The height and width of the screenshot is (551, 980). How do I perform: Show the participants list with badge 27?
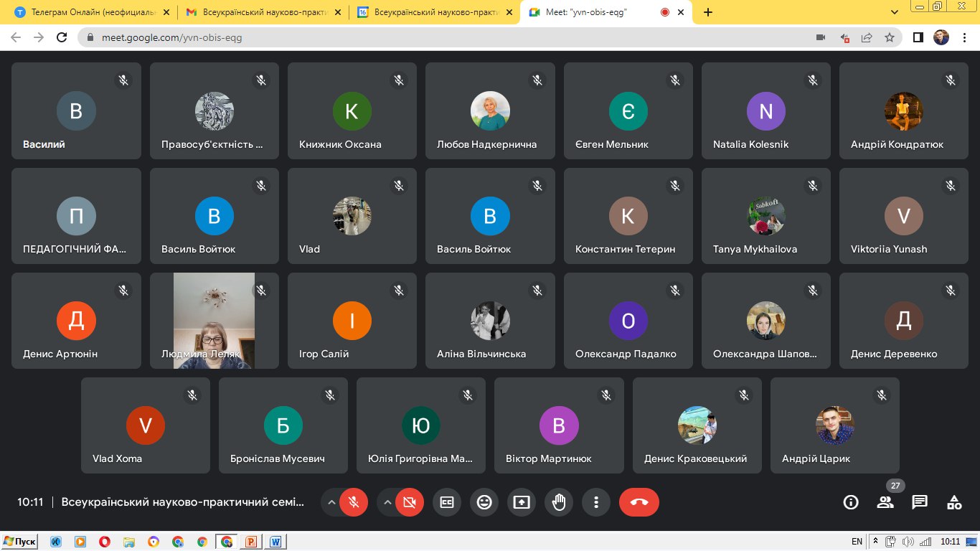[x=885, y=502]
